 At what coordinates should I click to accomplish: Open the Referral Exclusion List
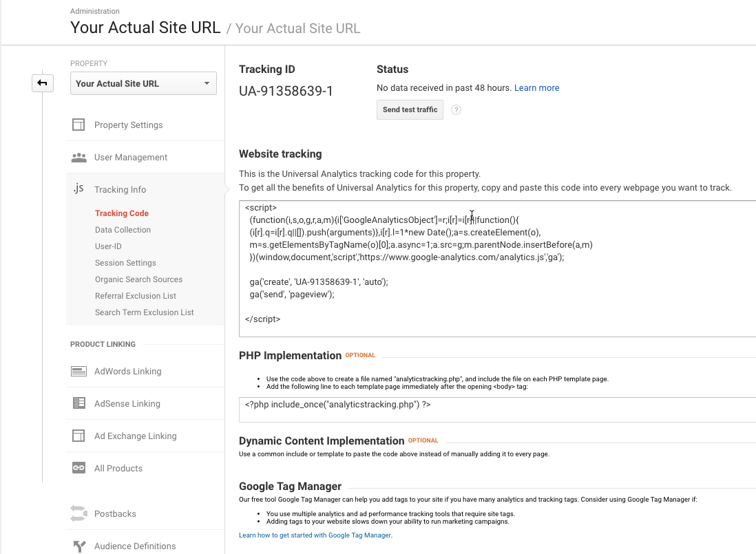tap(136, 296)
